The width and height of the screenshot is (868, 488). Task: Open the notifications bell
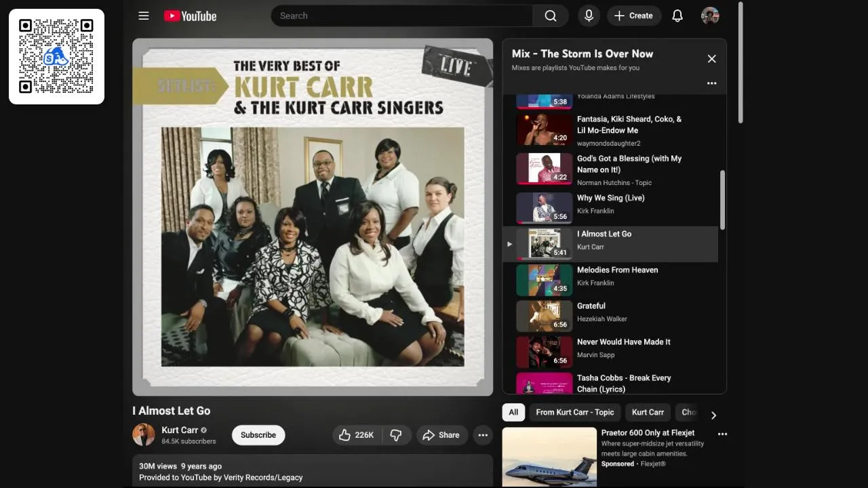click(x=677, y=16)
